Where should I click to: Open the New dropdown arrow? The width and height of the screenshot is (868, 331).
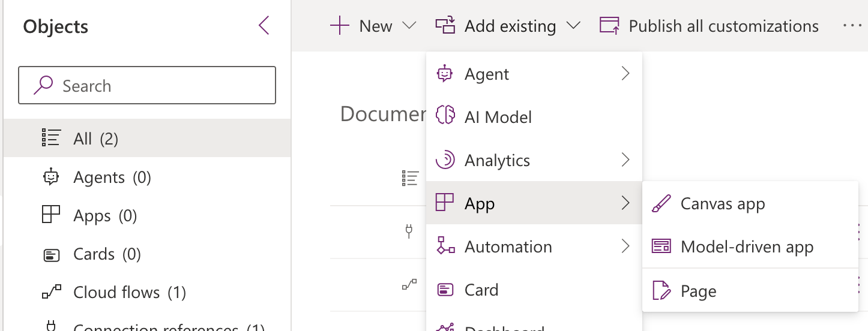[409, 26]
